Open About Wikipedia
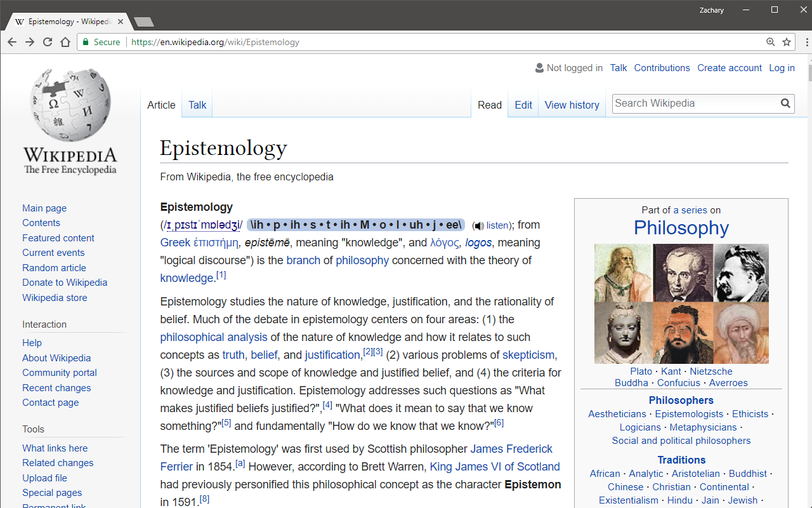Viewport: 812px width, 508px height. point(56,358)
